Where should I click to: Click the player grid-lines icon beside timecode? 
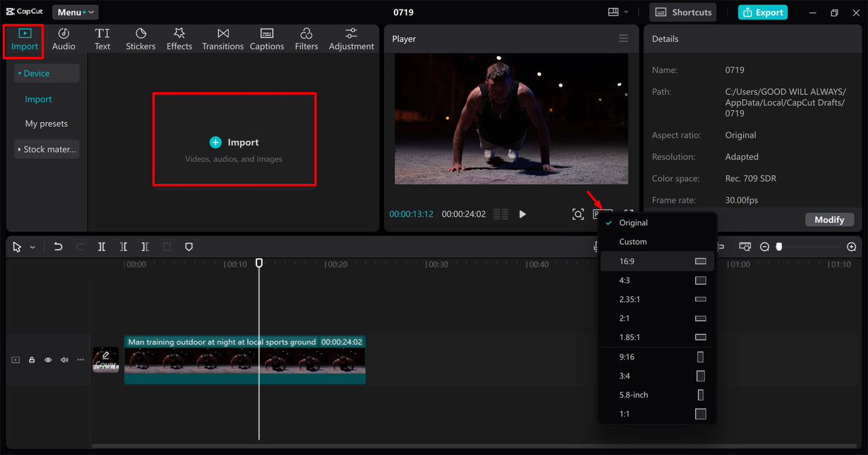tap(501, 214)
